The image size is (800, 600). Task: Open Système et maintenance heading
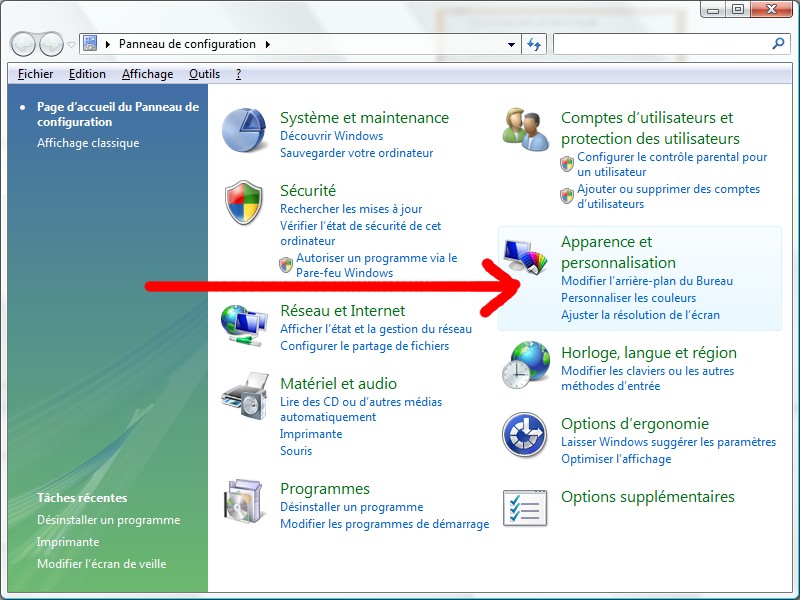(x=364, y=118)
